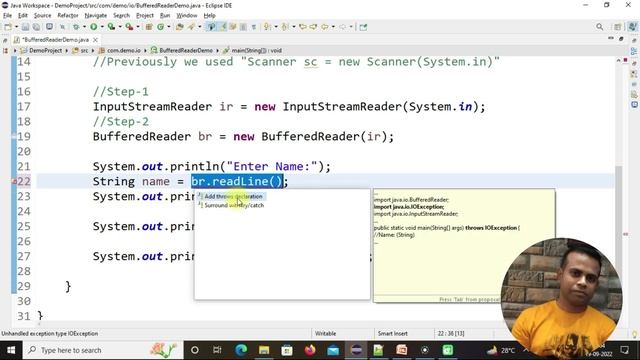Open the Navigate menu
The width and height of the screenshot is (640, 360).
[x=96, y=16]
